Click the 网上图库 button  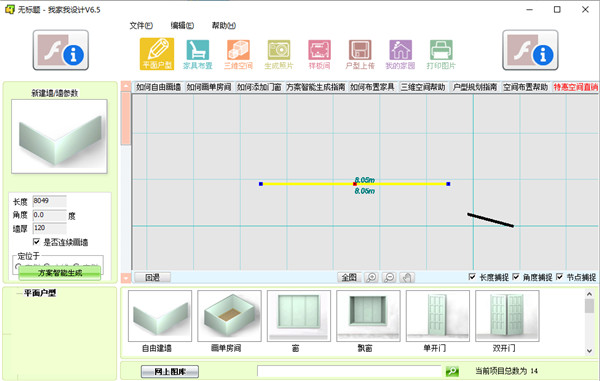170,371
